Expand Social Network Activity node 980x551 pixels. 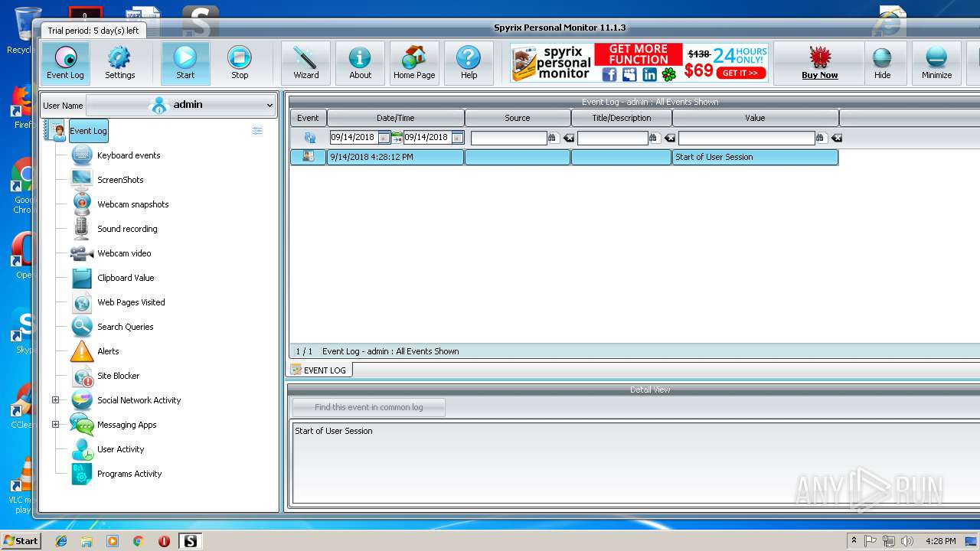click(x=55, y=400)
